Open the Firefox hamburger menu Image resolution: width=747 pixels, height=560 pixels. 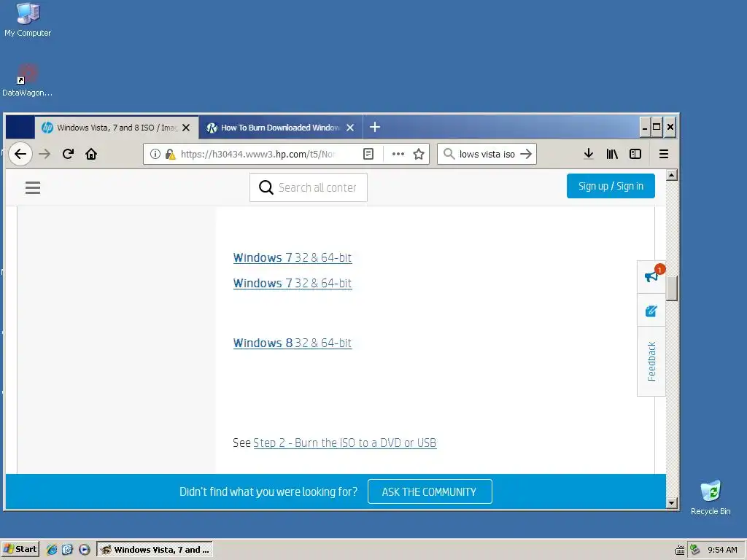[x=664, y=154]
